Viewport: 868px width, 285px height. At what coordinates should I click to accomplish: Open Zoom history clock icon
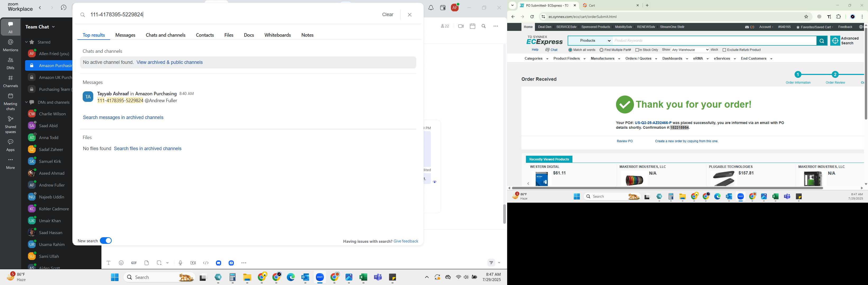tap(63, 8)
